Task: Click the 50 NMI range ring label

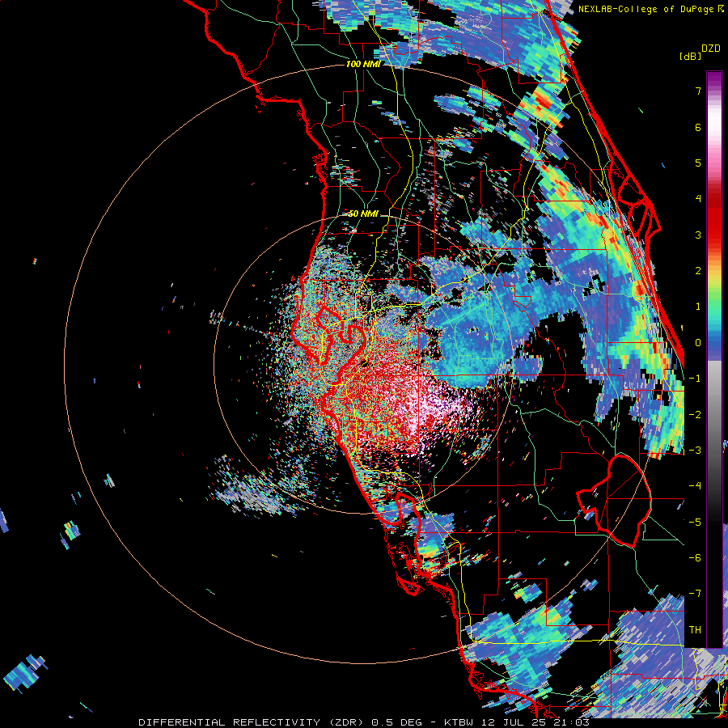Action: [x=363, y=214]
